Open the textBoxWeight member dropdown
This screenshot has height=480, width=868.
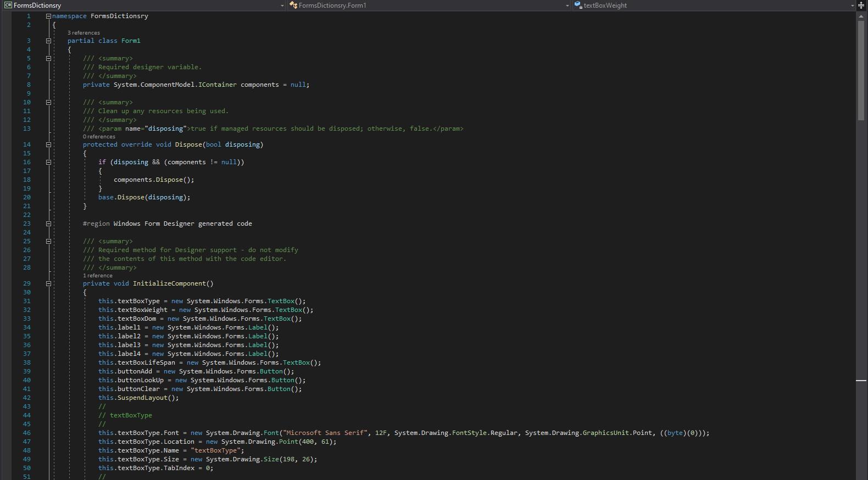[852, 5]
